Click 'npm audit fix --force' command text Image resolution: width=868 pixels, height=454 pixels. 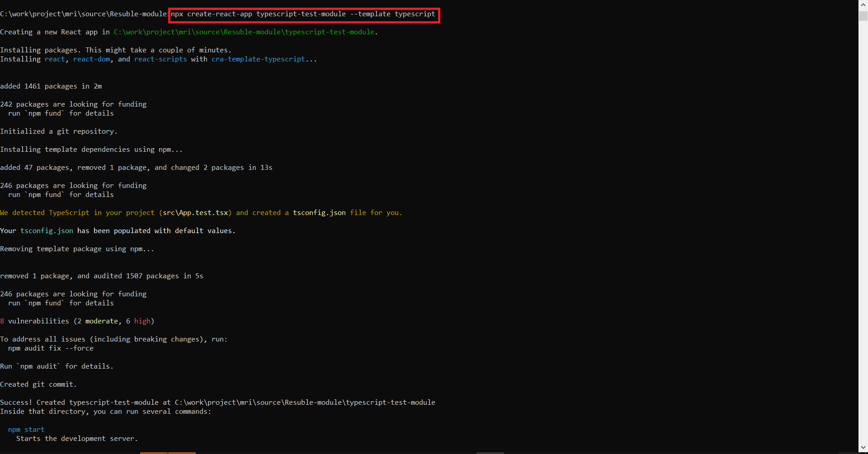pos(51,348)
